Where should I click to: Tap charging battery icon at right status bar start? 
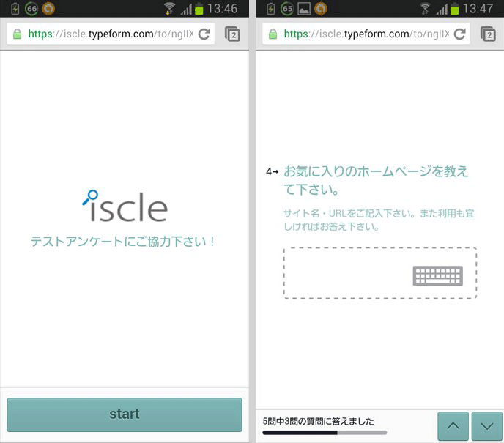click(270, 9)
